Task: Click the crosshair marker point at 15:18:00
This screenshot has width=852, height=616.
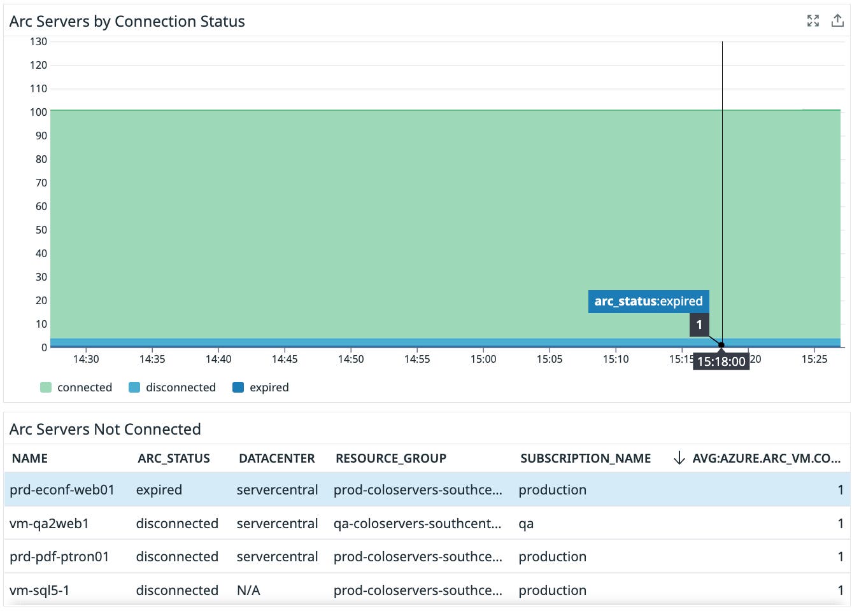Action: point(721,346)
